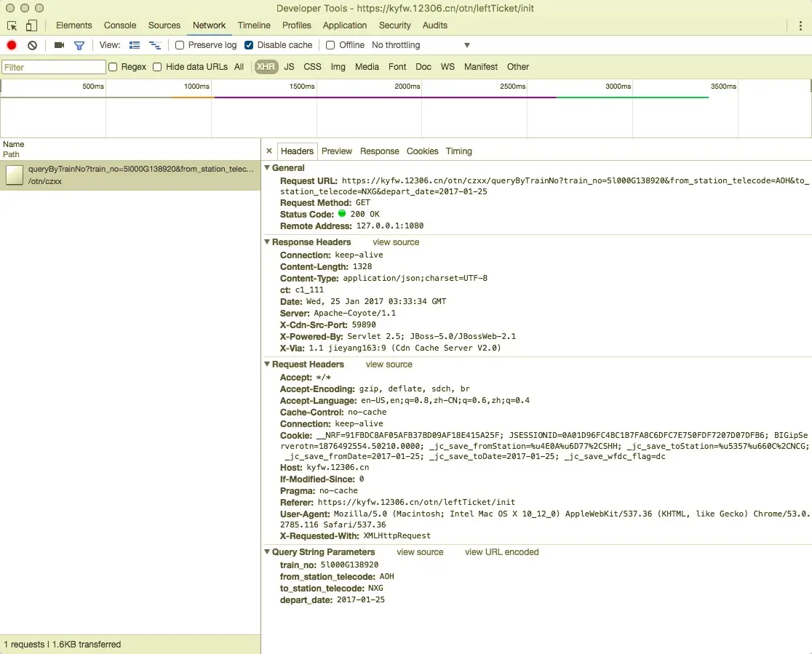Filter by JS resource type

pos(289,67)
